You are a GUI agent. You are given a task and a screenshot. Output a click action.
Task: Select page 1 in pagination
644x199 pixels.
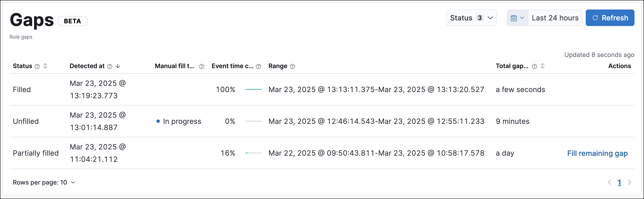[619, 182]
